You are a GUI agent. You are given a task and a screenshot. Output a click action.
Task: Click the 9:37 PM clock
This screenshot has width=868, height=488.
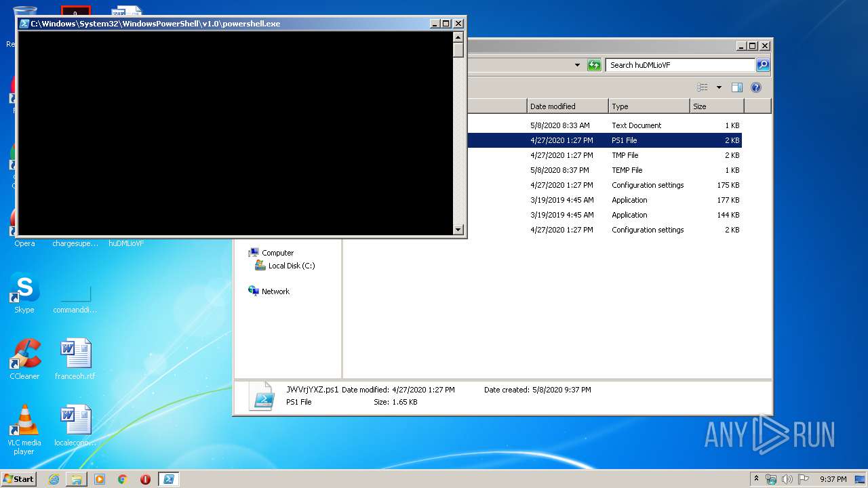coord(833,479)
